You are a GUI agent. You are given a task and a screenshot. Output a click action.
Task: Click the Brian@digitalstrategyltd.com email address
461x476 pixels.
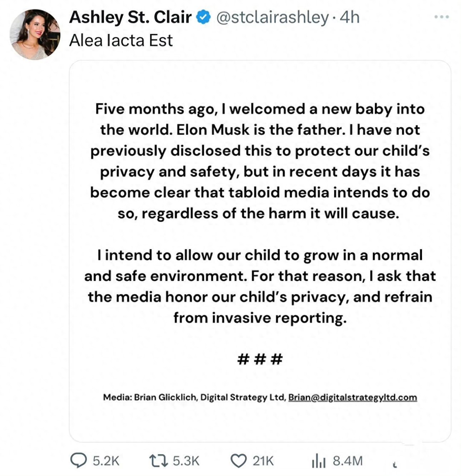coord(352,397)
